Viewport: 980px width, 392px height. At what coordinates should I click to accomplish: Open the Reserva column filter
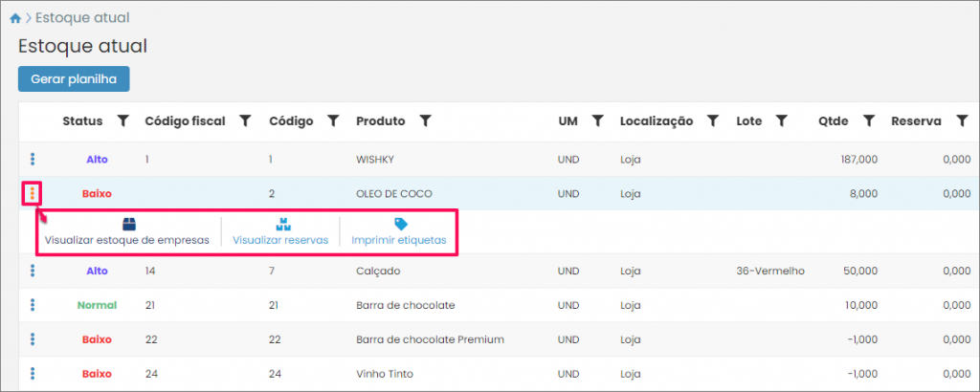(961, 121)
